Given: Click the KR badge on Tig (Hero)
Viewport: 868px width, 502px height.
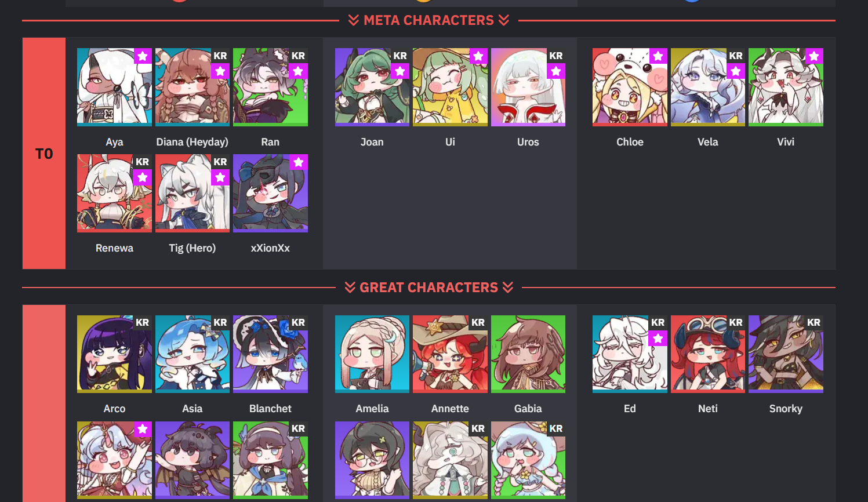Looking at the screenshot, I should (220, 162).
